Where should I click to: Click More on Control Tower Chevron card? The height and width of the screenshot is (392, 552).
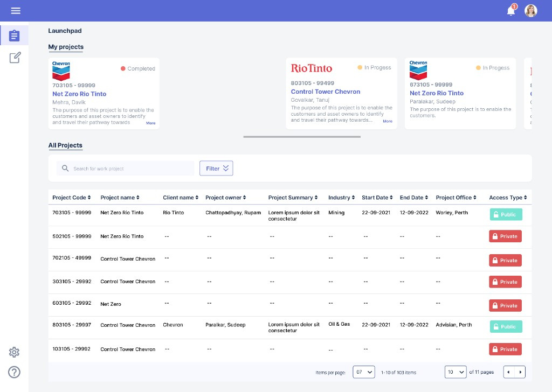pos(388,121)
